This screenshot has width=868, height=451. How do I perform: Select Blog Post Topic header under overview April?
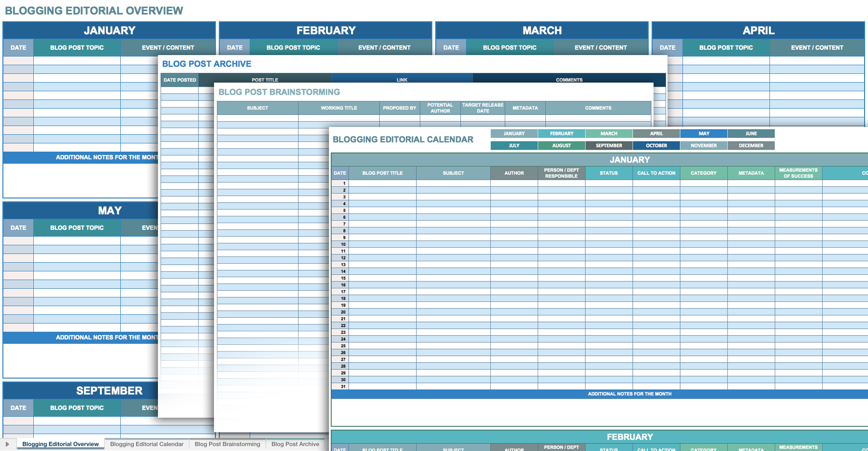click(726, 48)
